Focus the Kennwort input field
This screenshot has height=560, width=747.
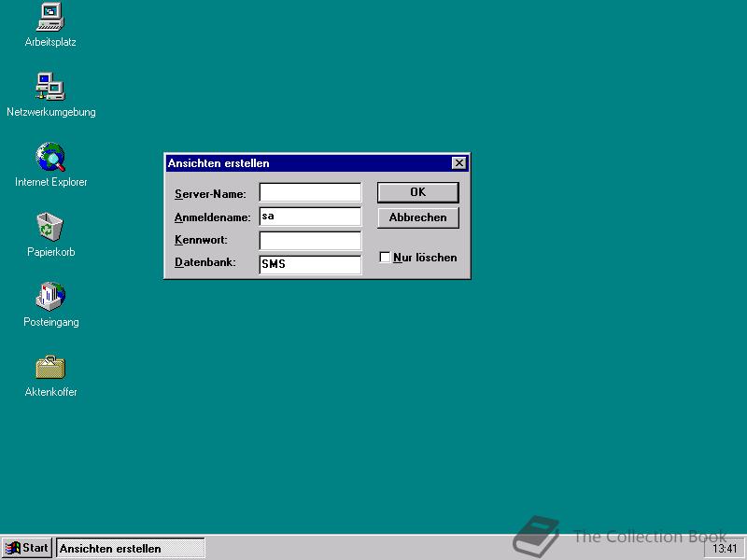(310, 241)
